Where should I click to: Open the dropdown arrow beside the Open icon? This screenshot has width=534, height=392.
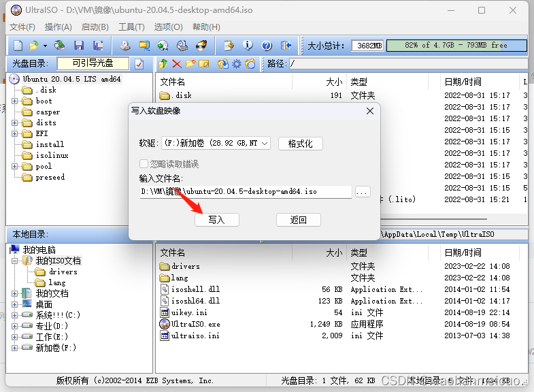[45, 46]
